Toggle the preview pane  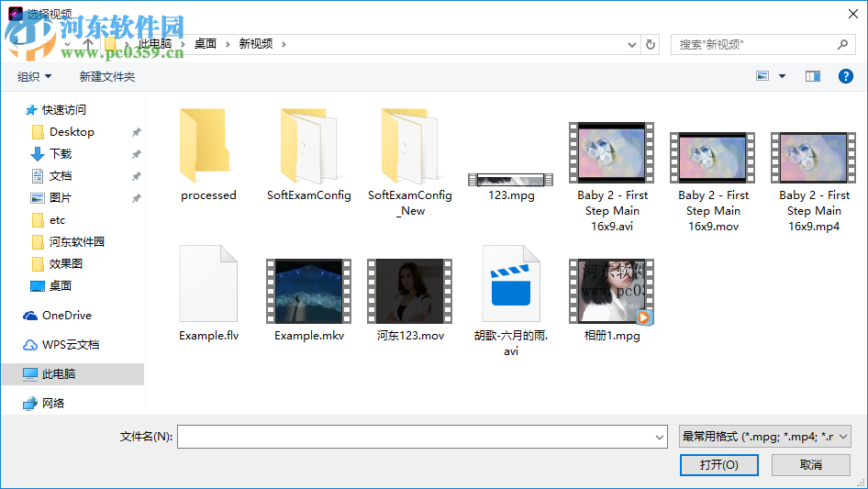pyautogui.click(x=813, y=76)
